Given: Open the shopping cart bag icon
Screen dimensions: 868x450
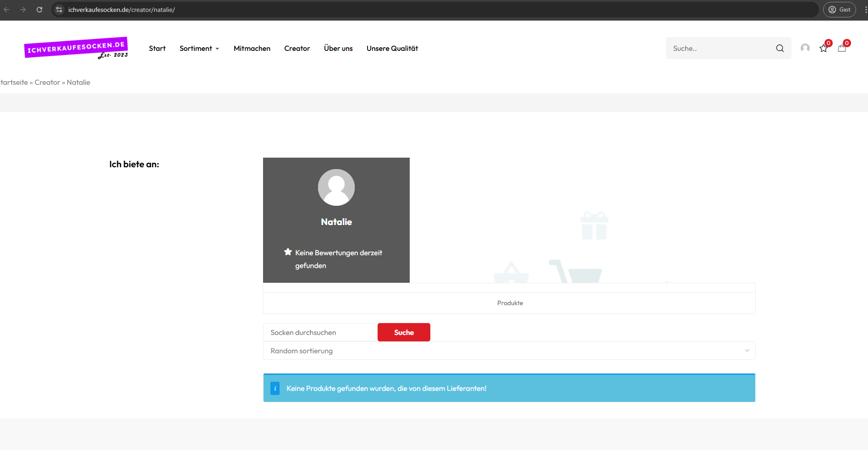Looking at the screenshot, I should click(842, 48).
